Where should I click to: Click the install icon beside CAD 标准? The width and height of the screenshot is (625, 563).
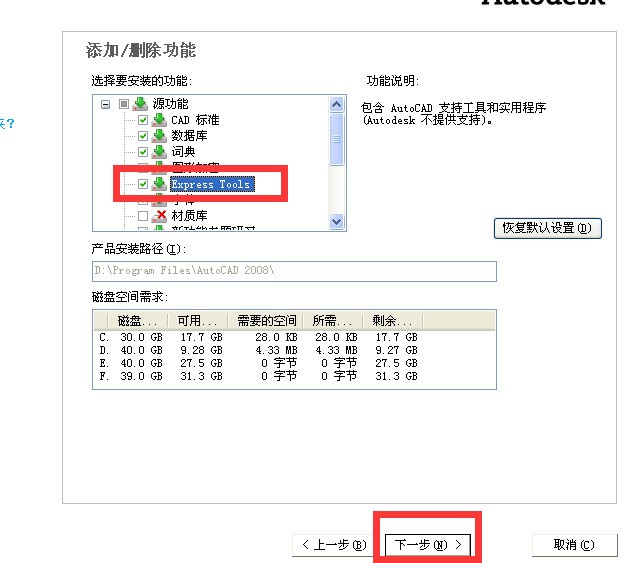coord(158,120)
